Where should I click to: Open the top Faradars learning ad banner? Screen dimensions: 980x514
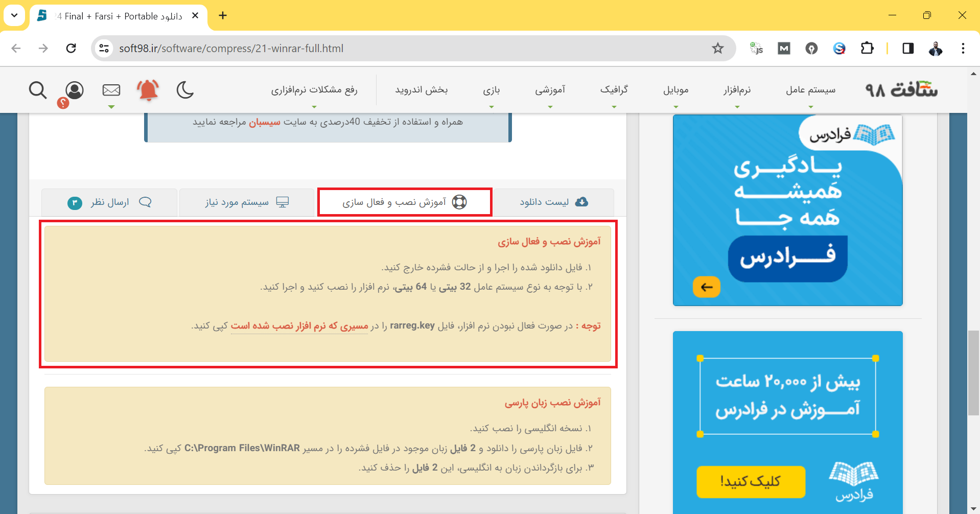click(788, 211)
